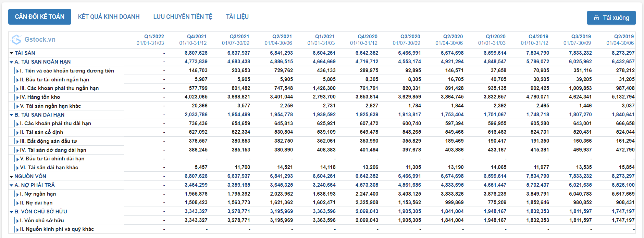Switch to KẾT QUẢ KINH DOANH tab
This screenshot has width=644, height=238.
pyautogui.click(x=109, y=17)
